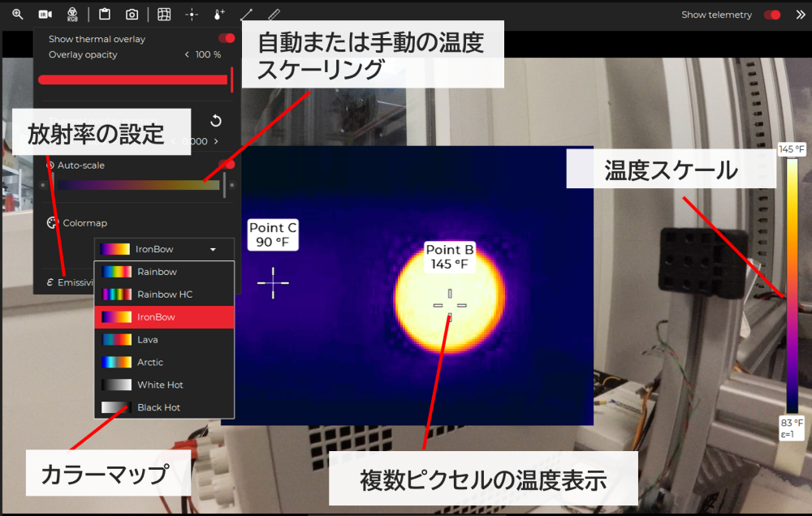Click the Point C crosshair marker
The image size is (812, 516).
(x=273, y=282)
